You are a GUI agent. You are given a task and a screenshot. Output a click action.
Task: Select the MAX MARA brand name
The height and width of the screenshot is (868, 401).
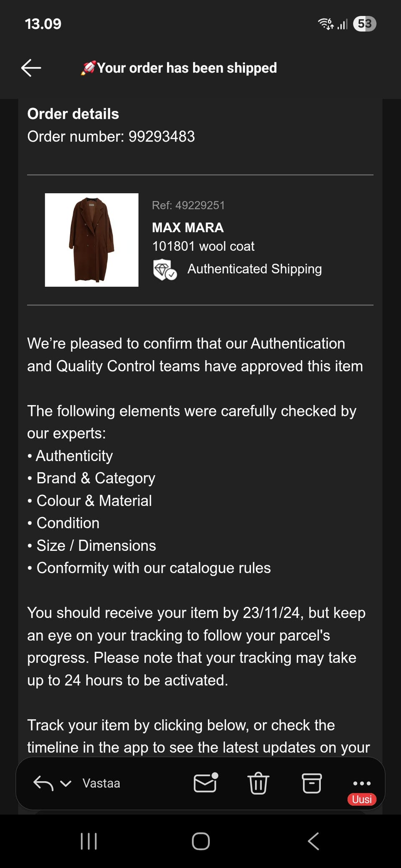[188, 227]
